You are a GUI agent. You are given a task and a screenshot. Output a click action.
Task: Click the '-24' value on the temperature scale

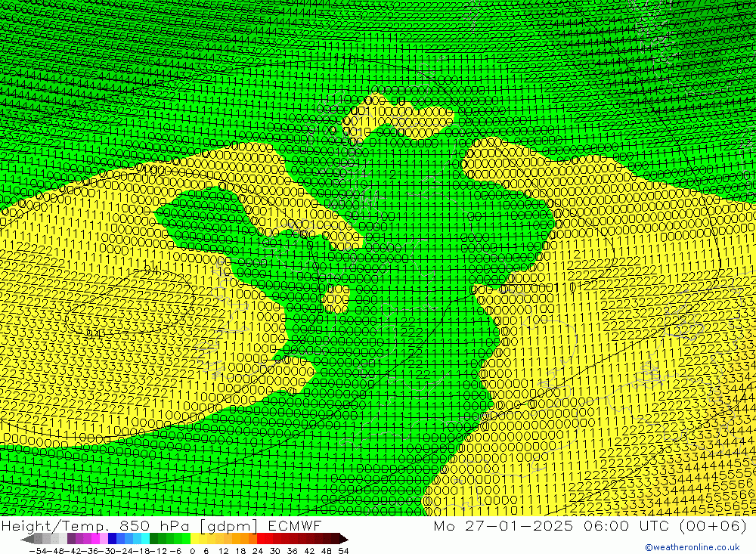click(x=125, y=551)
